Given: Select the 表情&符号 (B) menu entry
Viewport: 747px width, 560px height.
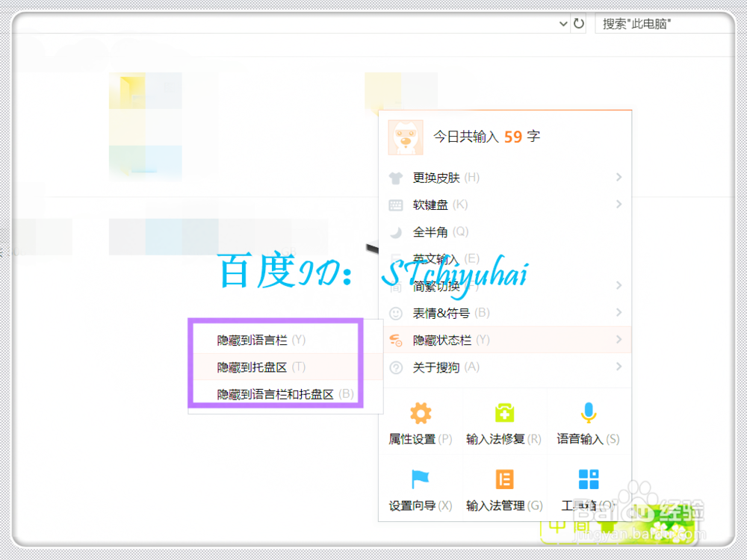Looking at the screenshot, I should [x=505, y=313].
